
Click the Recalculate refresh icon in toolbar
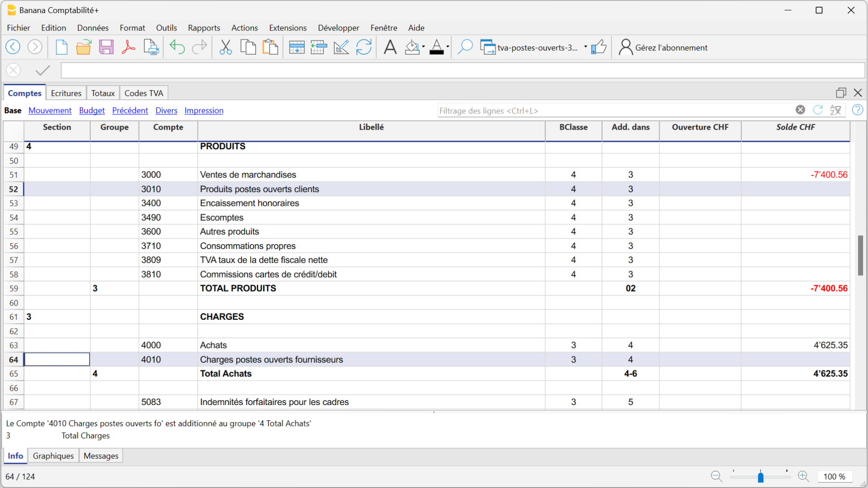364,47
